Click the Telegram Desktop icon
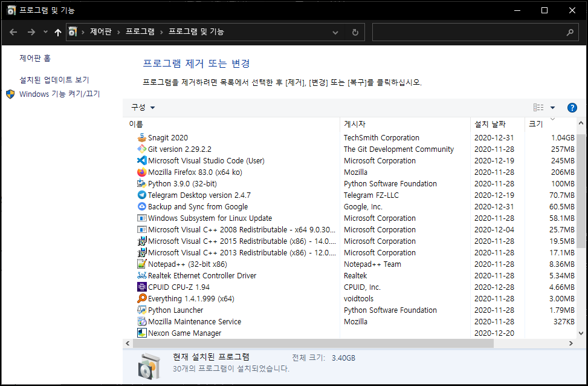The image size is (588, 386). tap(142, 195)
